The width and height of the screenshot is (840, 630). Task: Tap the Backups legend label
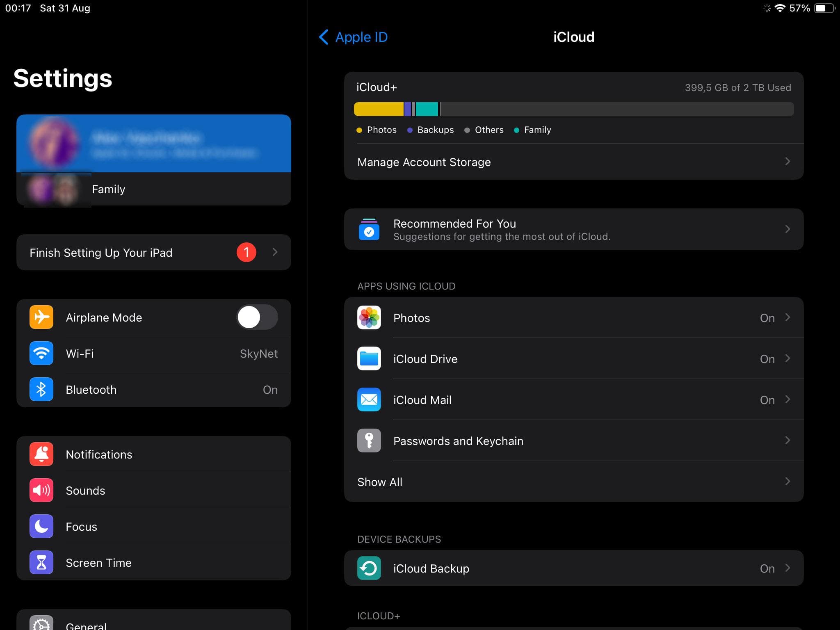436,130
